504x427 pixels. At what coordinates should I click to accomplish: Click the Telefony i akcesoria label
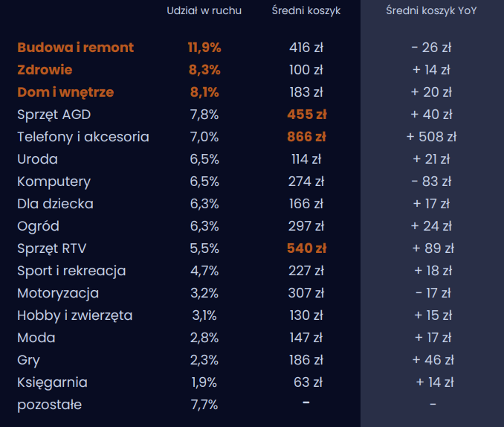tap(83, 137)
